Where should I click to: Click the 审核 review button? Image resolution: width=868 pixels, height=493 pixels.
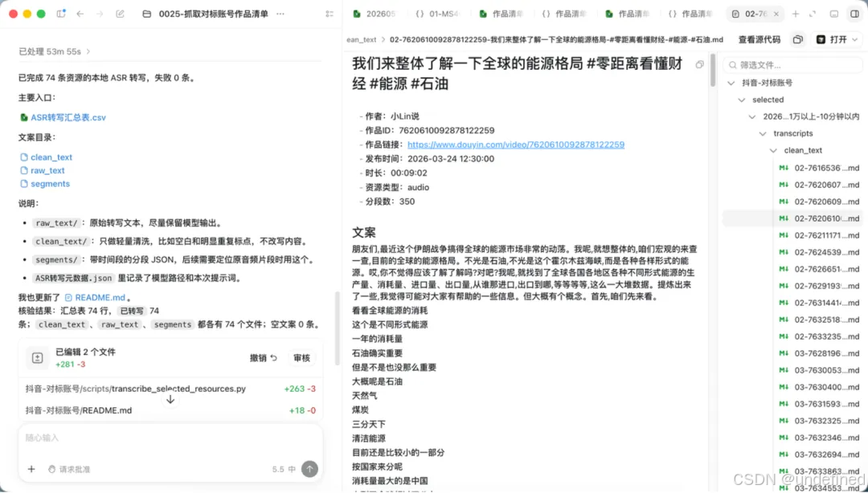pyautogui.click(x=301, y=358)
